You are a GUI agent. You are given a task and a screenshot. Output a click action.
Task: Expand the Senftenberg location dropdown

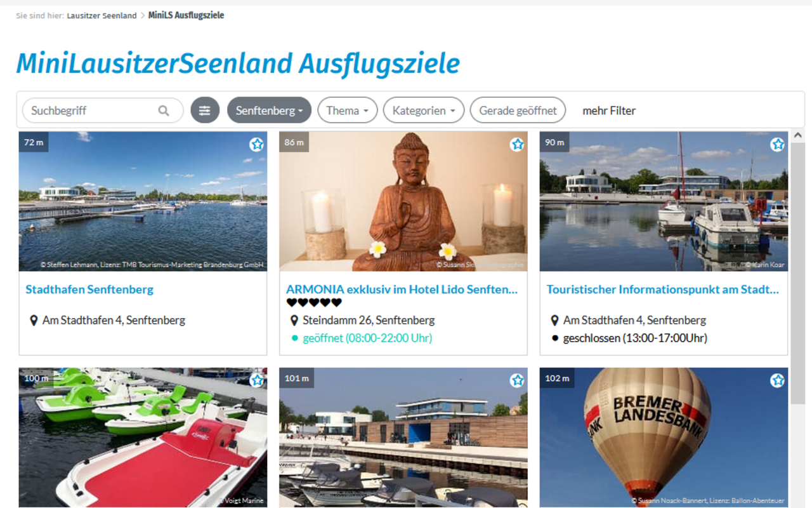click(269, 110)
